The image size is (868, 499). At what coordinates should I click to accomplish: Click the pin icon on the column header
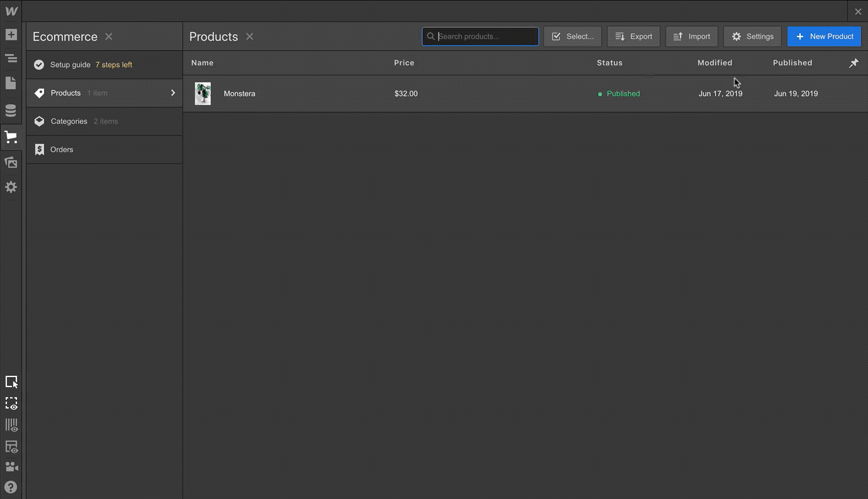(854, 63)
